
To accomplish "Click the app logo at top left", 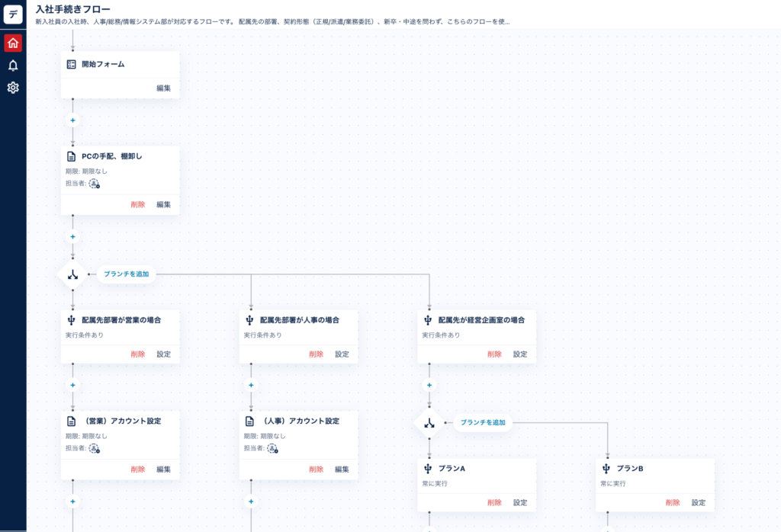I will (x=13, y=14).
